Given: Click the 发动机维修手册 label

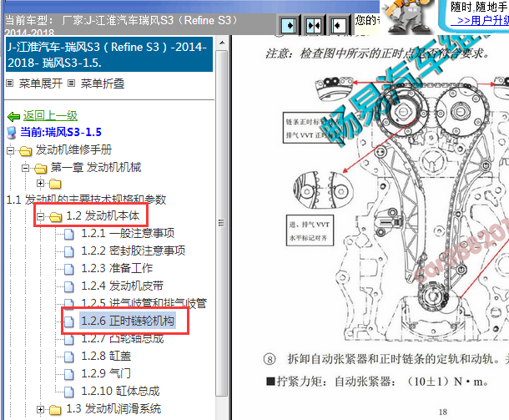Looking at the screenshot, I should click(73, 149).
